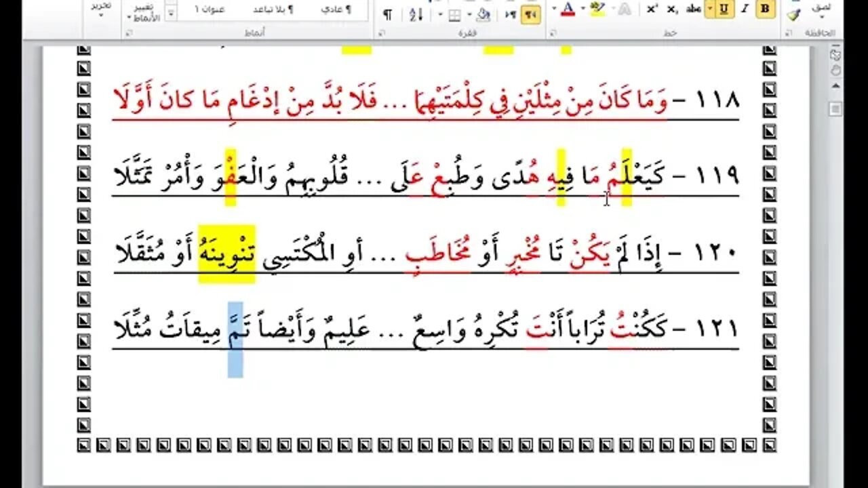Apply the بلا تباعد No Spacing style
868x488 pixels.
(x=273, y=9)
